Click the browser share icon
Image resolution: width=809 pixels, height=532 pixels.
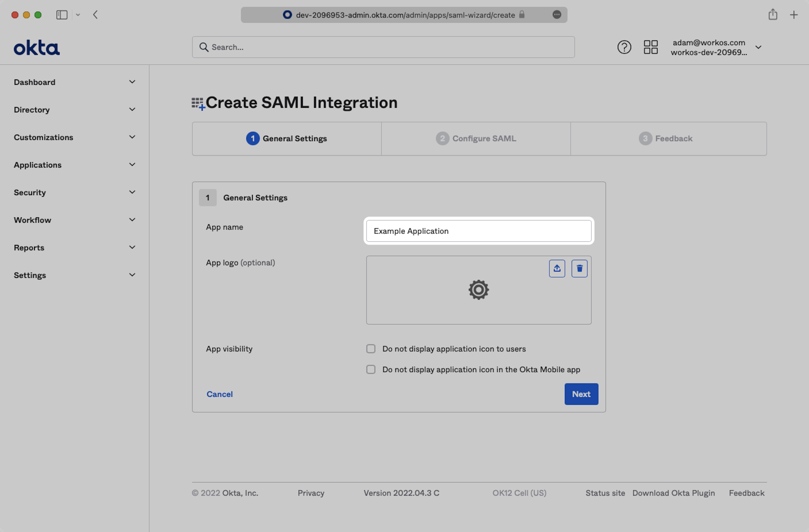point(773,15)
